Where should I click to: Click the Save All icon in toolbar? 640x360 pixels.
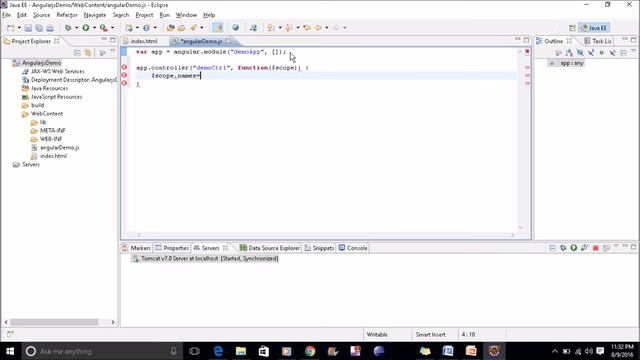tap(39, 28)
